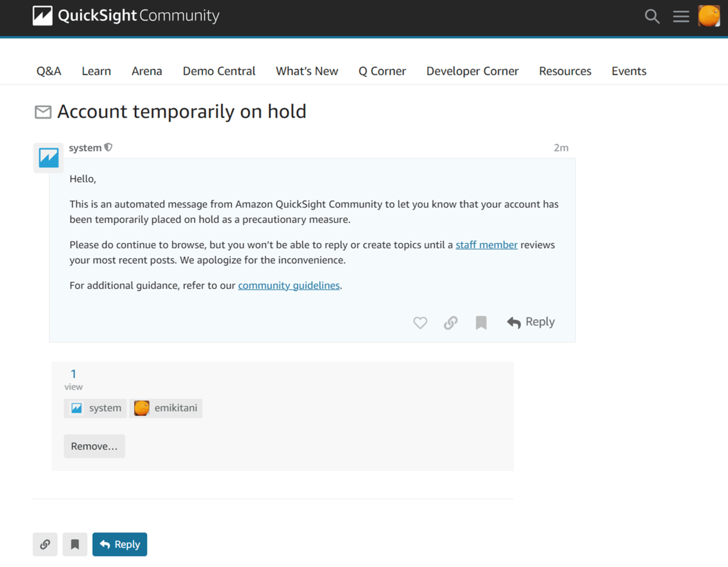Click the Remove button below participant avatars
Screen dimensions: 728x567
(94, 445)
